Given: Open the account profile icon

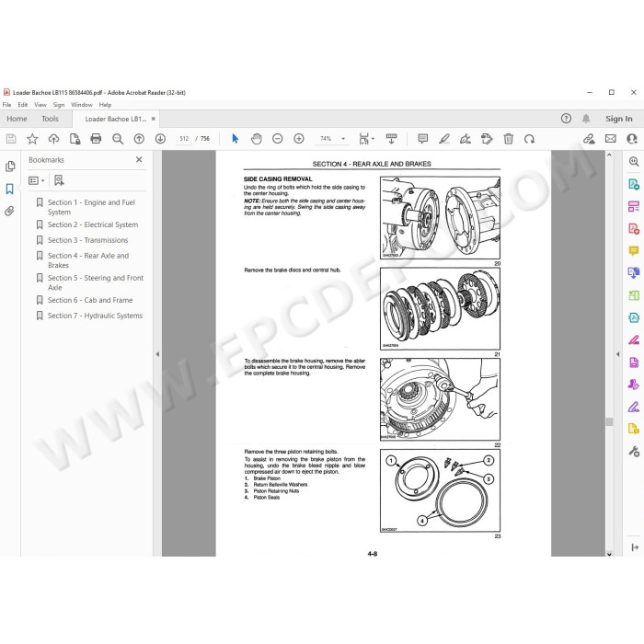Looking at the screenshot, I should coord(632,139).
